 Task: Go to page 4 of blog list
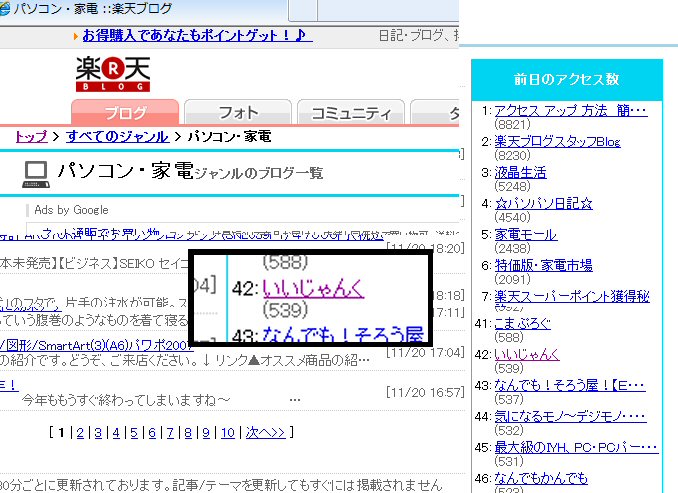(x=116, y=432)
